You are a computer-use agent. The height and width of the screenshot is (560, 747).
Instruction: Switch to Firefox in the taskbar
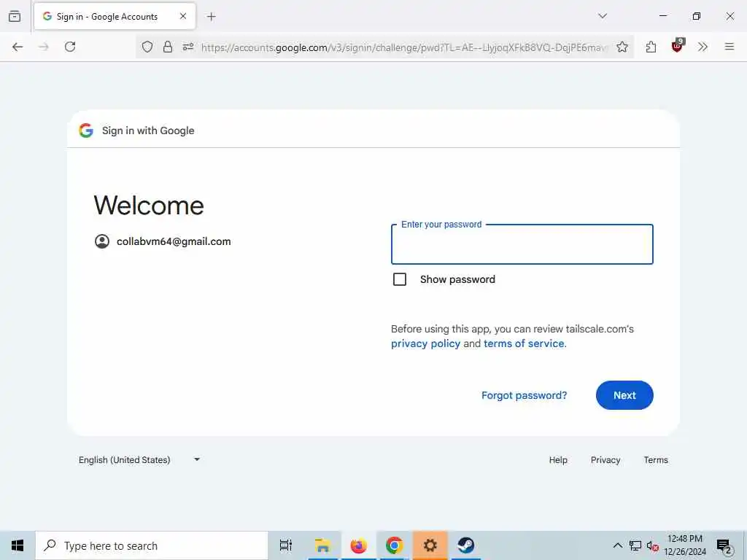[358, 545]
